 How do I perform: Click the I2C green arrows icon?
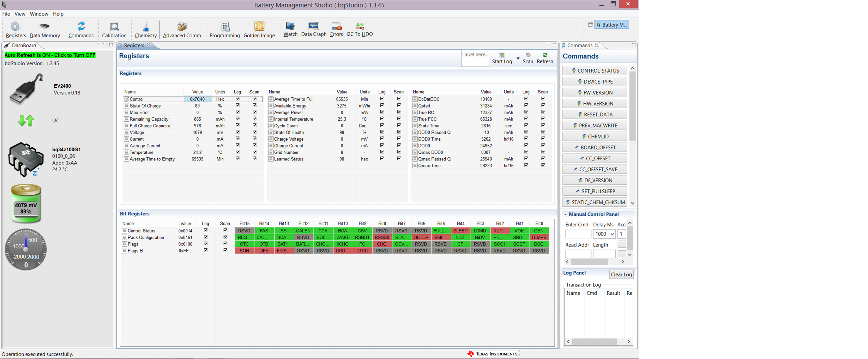pyautogui.click(x=26, y=121)
